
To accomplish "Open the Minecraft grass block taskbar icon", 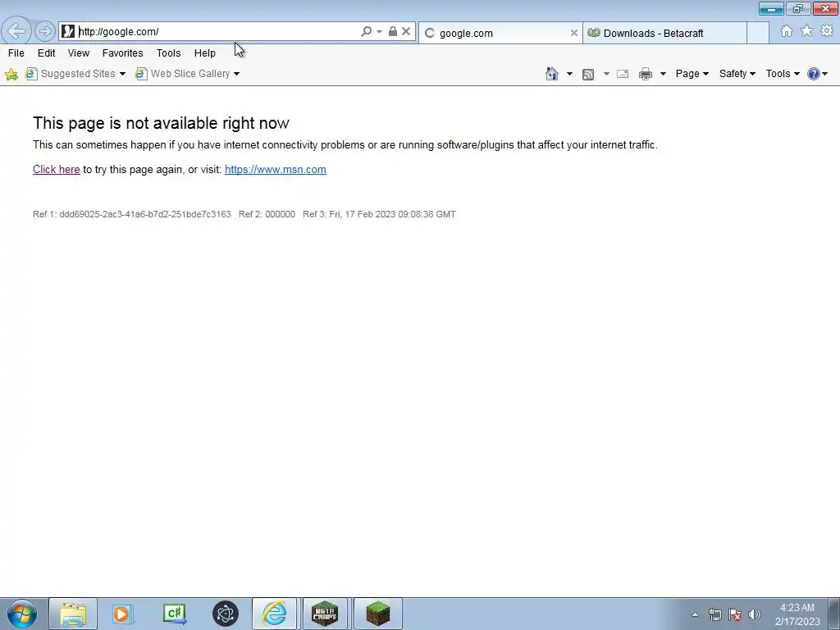I will (377, 614).
